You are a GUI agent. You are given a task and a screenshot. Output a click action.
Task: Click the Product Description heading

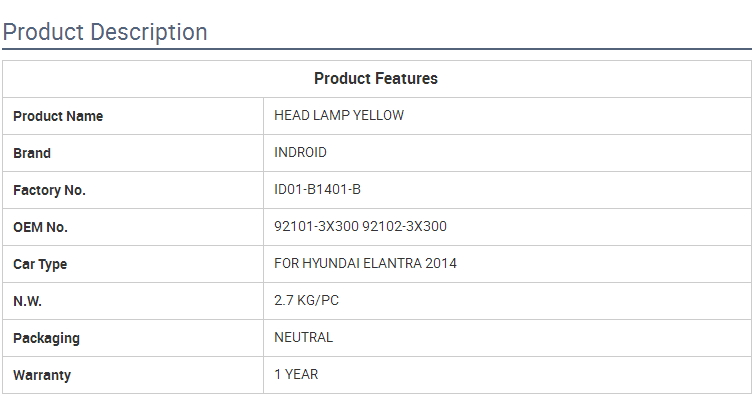(105, 32)
